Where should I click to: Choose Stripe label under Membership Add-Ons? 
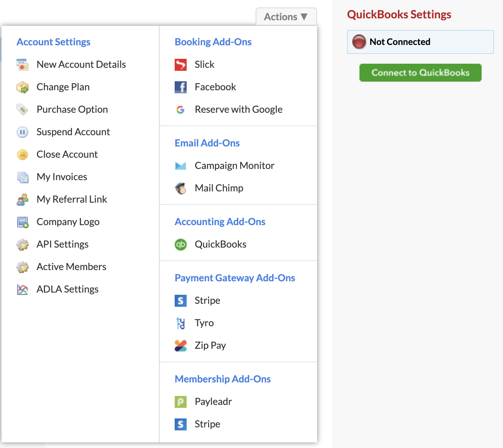pyautogui.click(x=208, y=424)
